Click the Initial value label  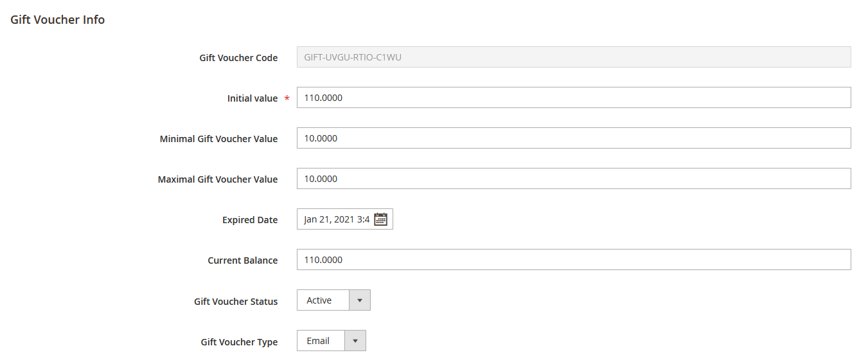coord(252,98)
